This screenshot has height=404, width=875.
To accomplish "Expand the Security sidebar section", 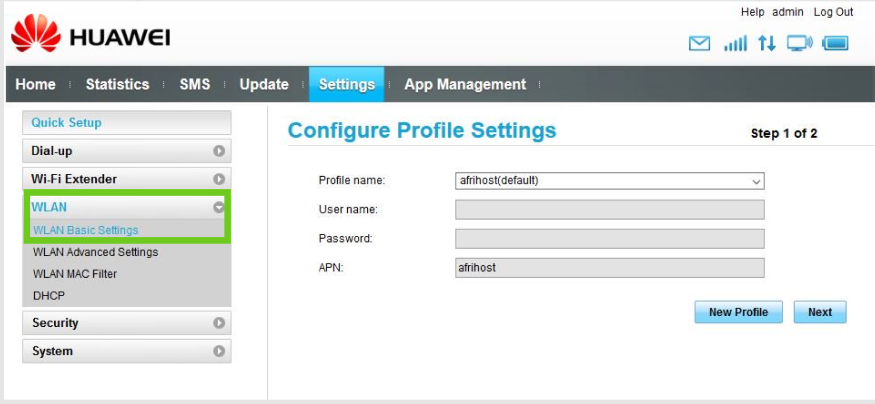I will 126,323.
